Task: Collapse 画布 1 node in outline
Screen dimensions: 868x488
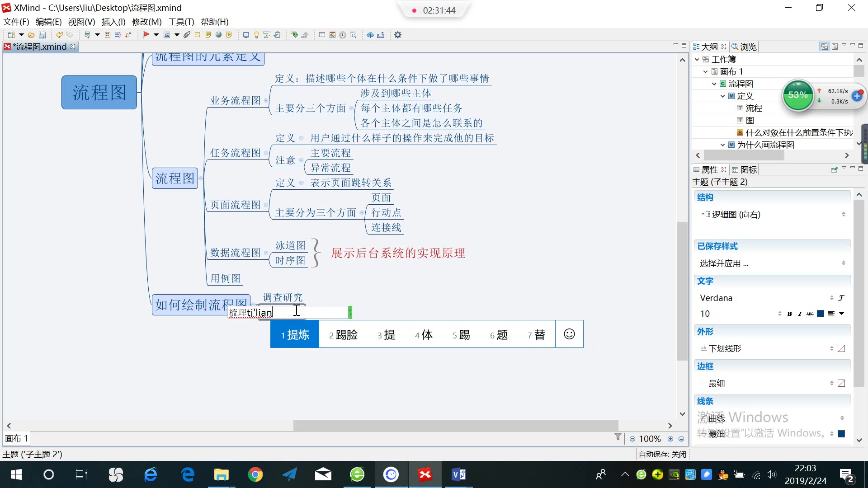Action: click(x=705, y=71)
